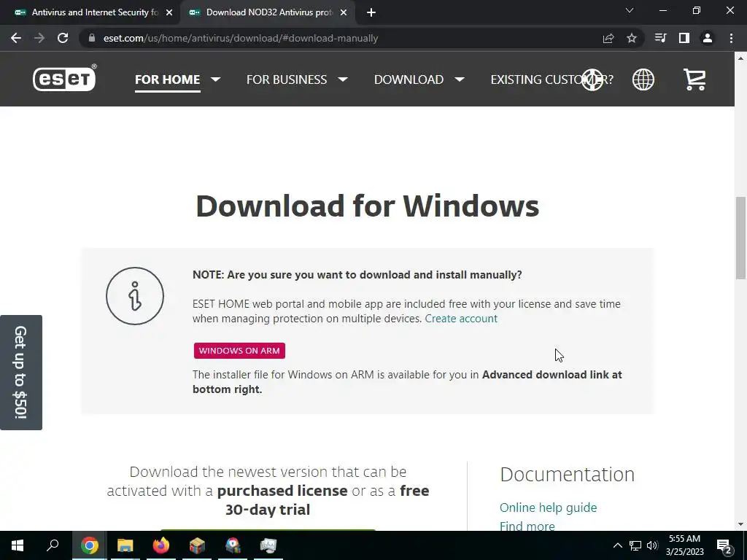Switch to the Download NOD32 Antivirus tab

tap(268, 12)
